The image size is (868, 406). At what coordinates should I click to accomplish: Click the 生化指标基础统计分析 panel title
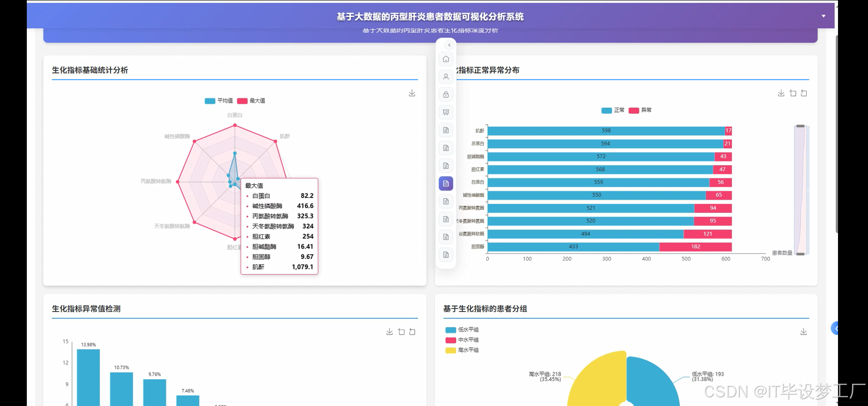click(x=90, y=70)
